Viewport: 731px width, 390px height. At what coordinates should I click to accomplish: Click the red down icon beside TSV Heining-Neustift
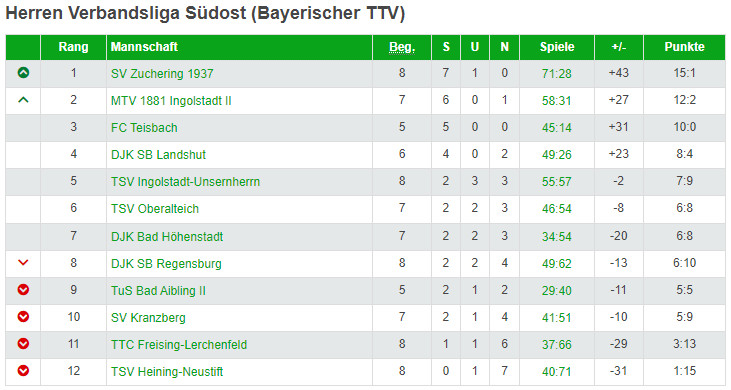coord(23,371)
